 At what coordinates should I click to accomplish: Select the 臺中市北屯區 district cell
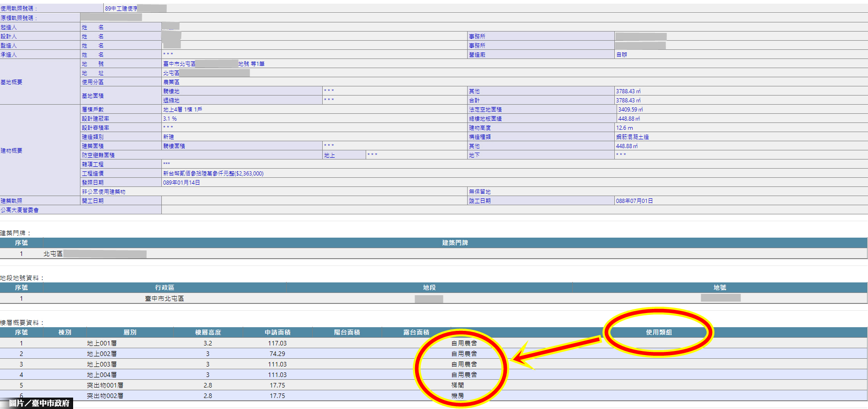(165, 298)
